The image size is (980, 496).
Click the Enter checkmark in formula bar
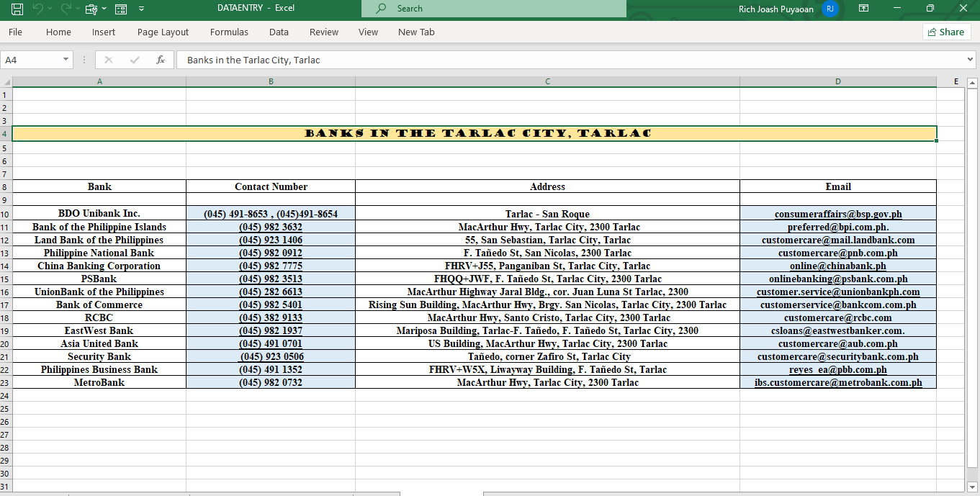coord(135,60)
